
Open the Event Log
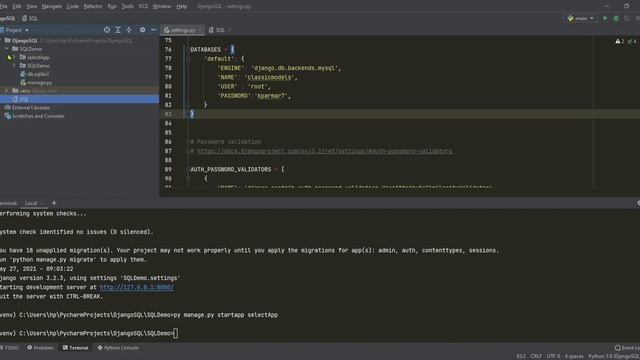(627, 348)
